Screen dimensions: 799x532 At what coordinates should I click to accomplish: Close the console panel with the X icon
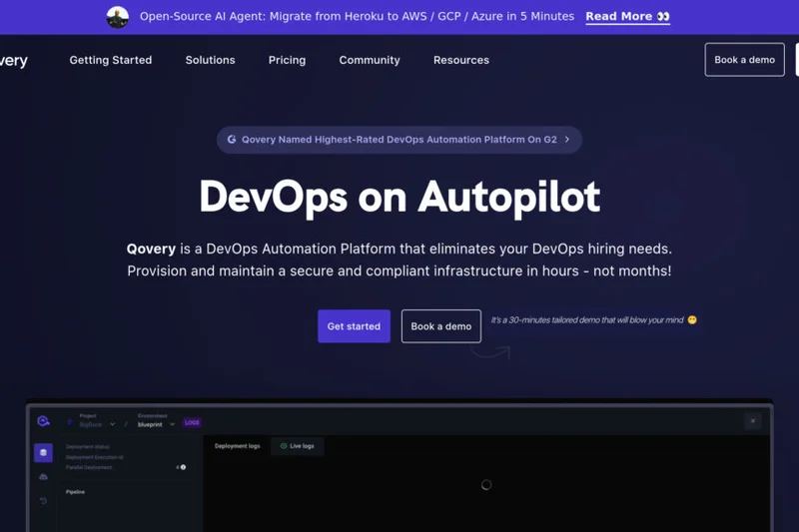pos(753,421)
